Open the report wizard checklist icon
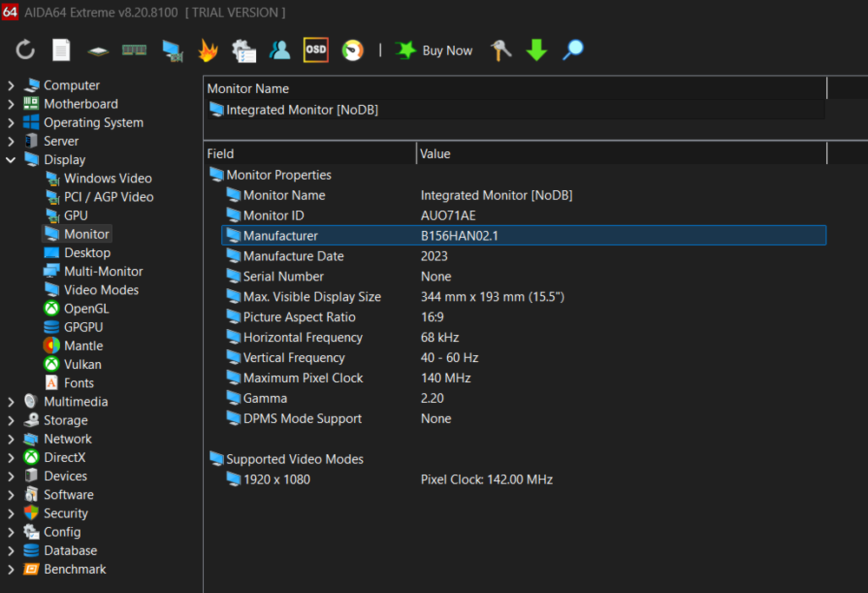The height and width of the screenshot is (593, 868). (244, 50)
